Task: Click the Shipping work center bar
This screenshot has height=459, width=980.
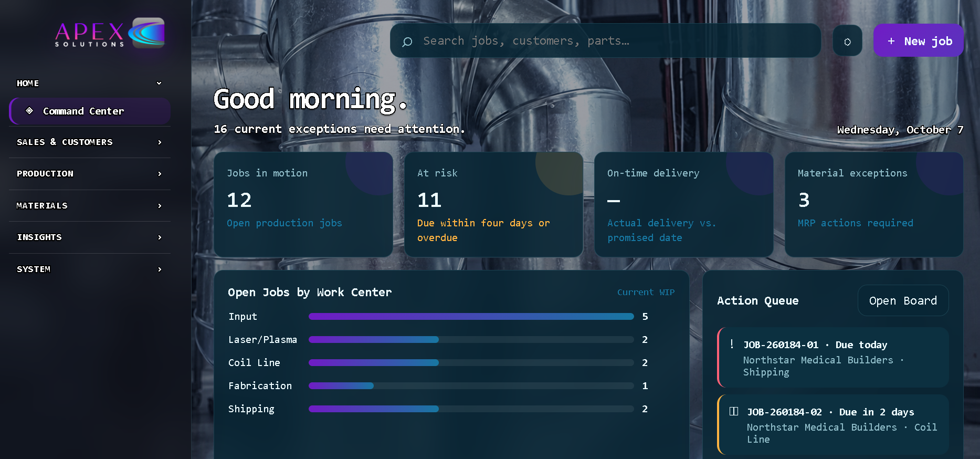Action: pos(471,409)
